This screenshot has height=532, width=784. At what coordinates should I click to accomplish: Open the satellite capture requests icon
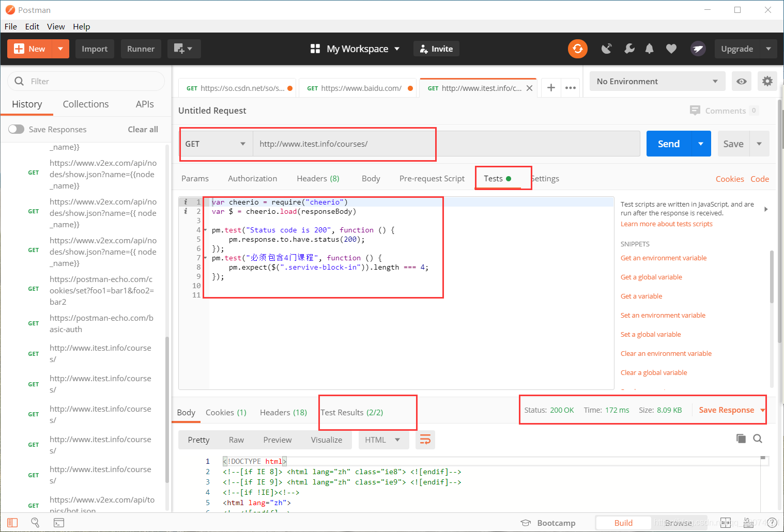point(607,49)
